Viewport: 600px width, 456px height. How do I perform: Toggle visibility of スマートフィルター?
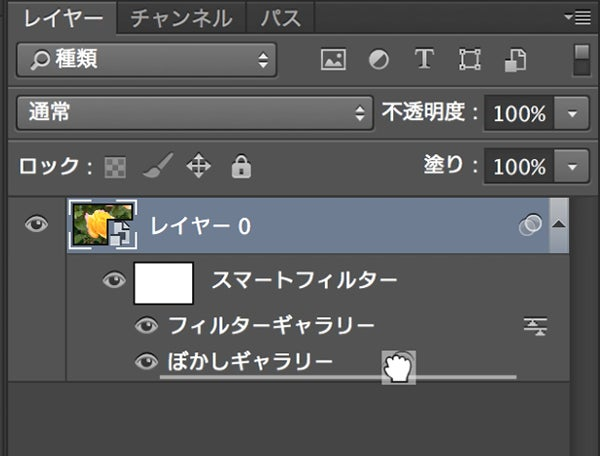tap(114, 280)
